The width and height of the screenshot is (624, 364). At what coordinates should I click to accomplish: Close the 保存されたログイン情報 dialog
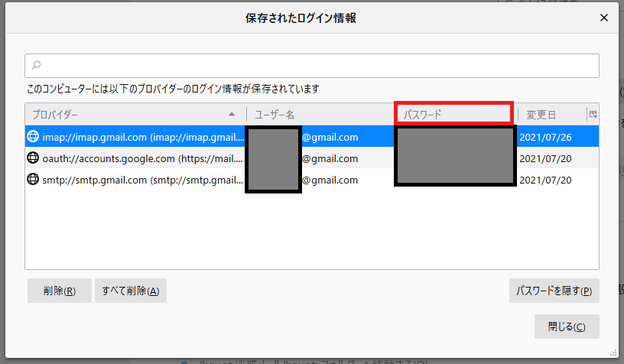click(603, 18)
